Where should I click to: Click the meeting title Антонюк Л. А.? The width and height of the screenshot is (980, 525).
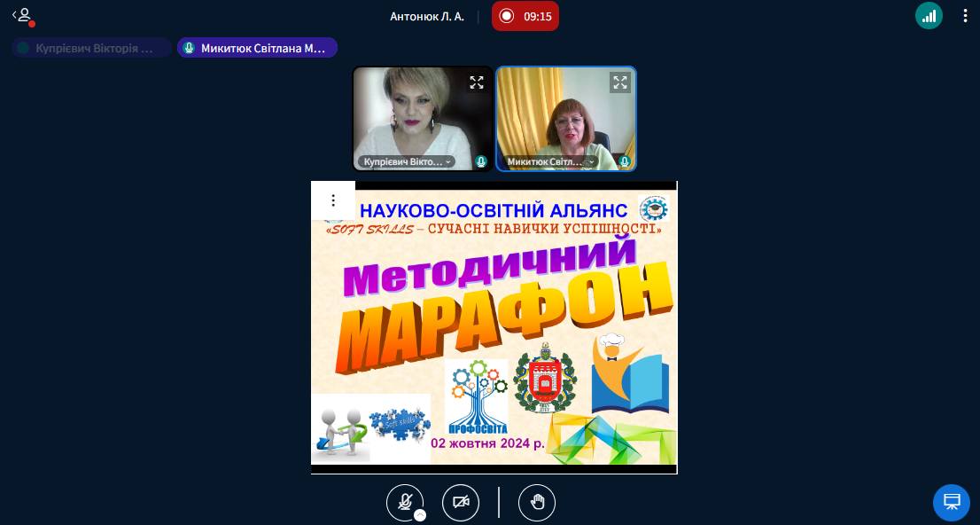tap(426, 16)
